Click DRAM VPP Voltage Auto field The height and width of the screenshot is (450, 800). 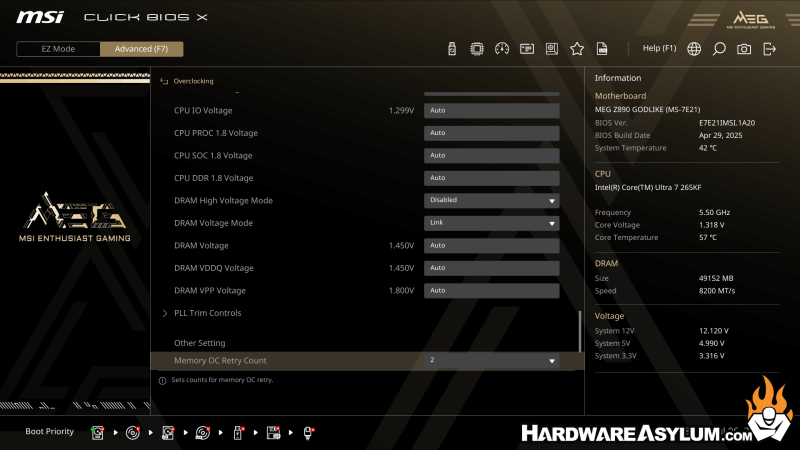coord(491,290)
